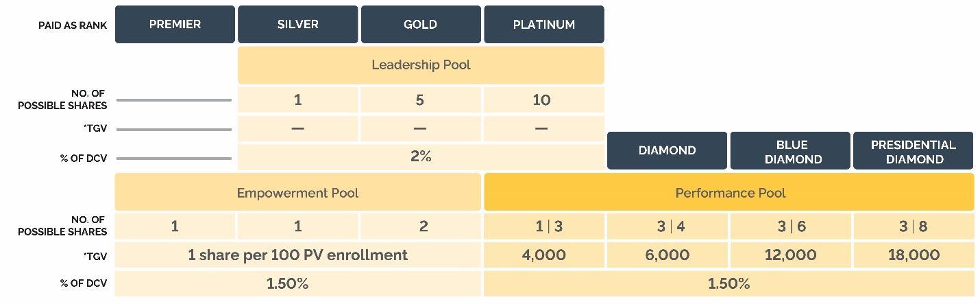Select the PLATINUM rank header
Viewport: 980px width, 304px height.
click(x=544, y=25)
